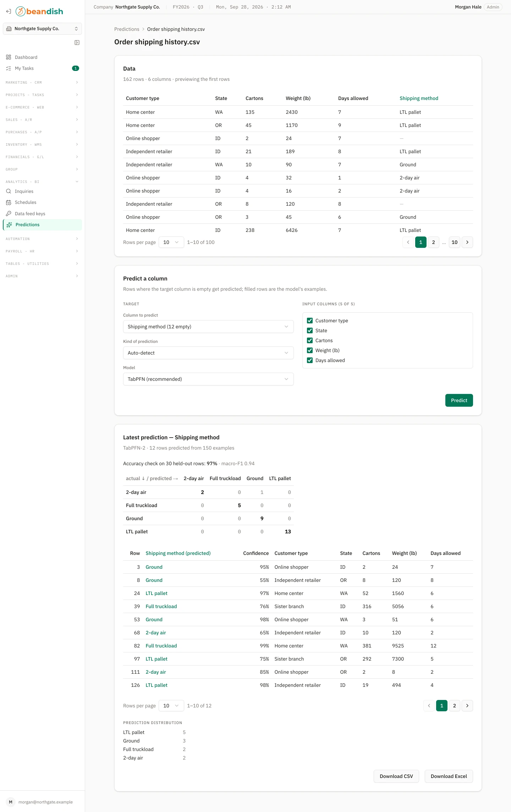Collapse the sidebar panel icon
The width and height of the screenshot is (511, 812).
coord(77,43)
